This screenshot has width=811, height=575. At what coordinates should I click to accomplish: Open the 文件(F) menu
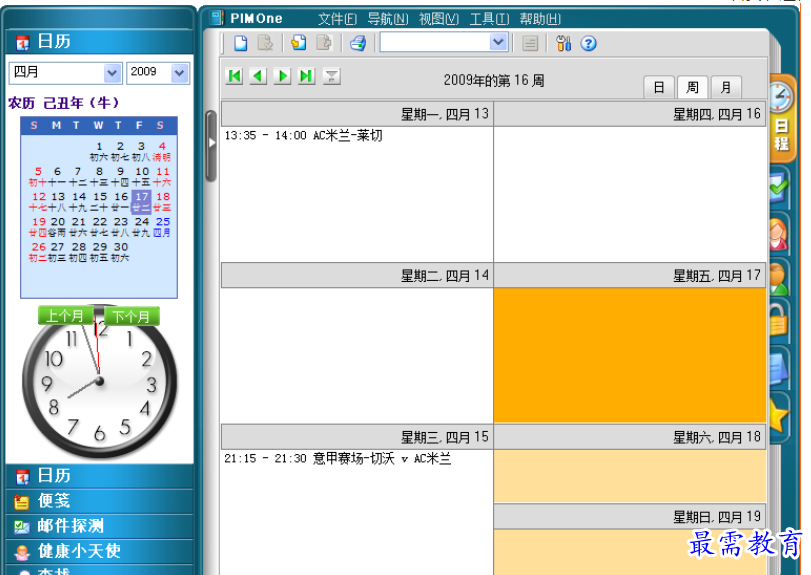click(x=337, y=19)
